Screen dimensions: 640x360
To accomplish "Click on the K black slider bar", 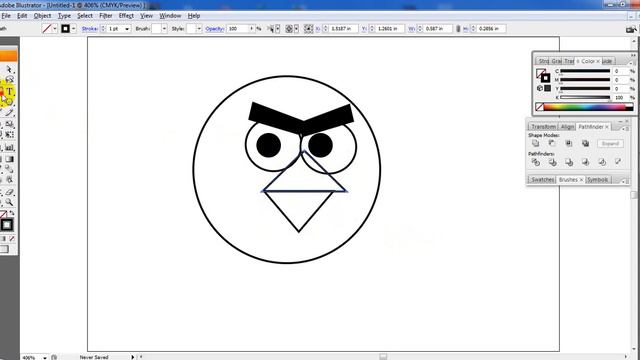I will click(x=585, y=98).
